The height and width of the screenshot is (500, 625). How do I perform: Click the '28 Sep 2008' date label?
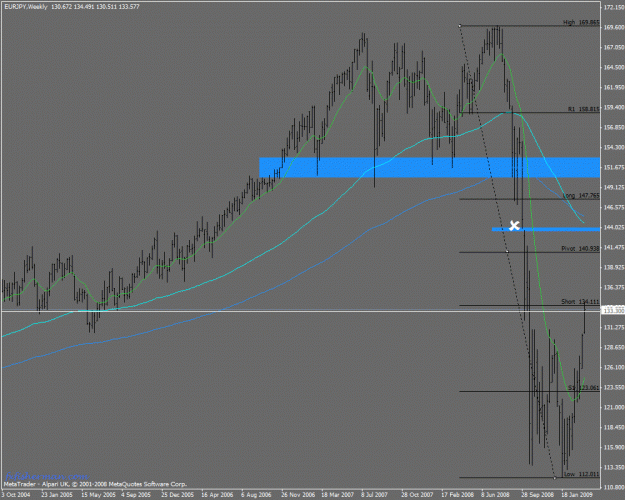point(537,494)
